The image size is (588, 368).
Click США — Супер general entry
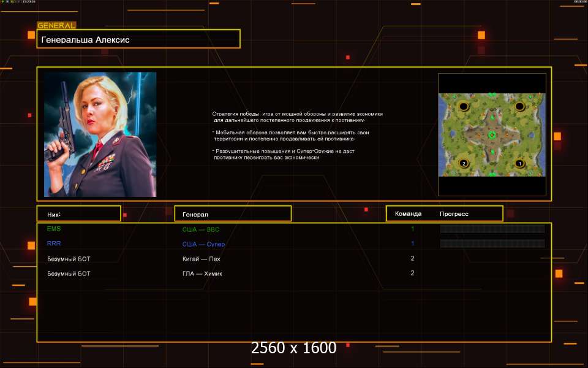click(203, 244)
